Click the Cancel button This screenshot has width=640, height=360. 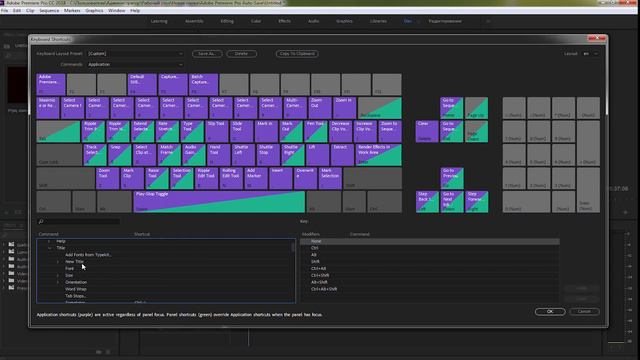tap(584, 311)
